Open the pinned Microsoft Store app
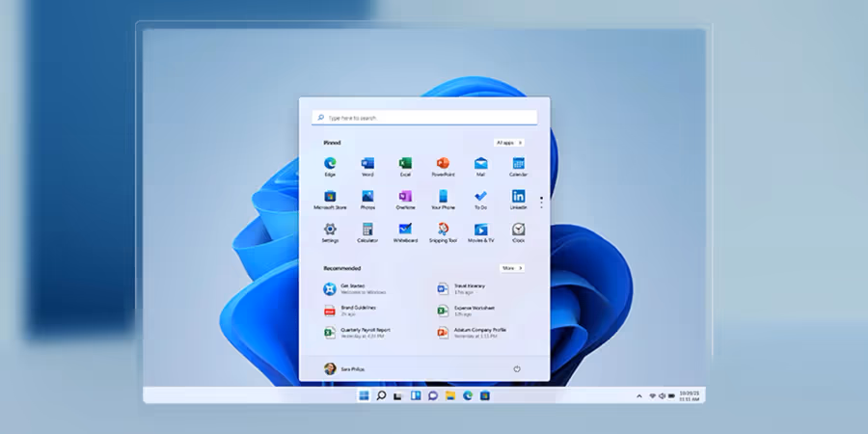 click(x=330, y=200)
